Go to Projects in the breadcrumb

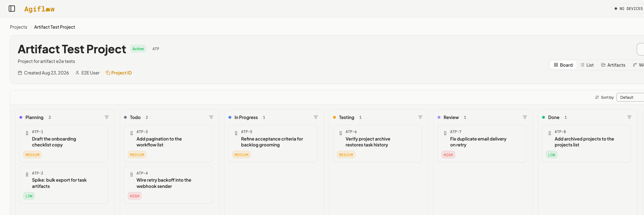tap(18, 27)
